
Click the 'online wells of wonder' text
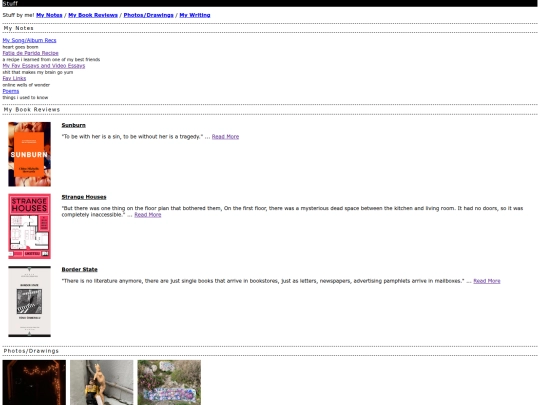(x=26, y=85)
